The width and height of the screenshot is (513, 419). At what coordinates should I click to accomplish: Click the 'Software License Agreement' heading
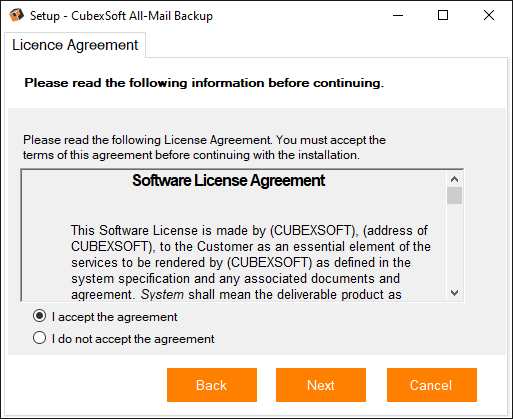[x=229, y=181]
